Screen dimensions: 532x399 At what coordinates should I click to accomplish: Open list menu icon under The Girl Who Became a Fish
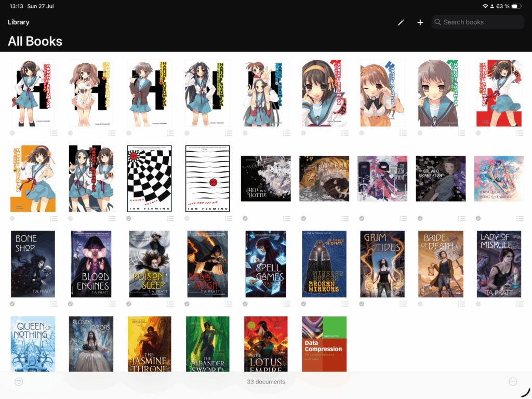[461, 219]
